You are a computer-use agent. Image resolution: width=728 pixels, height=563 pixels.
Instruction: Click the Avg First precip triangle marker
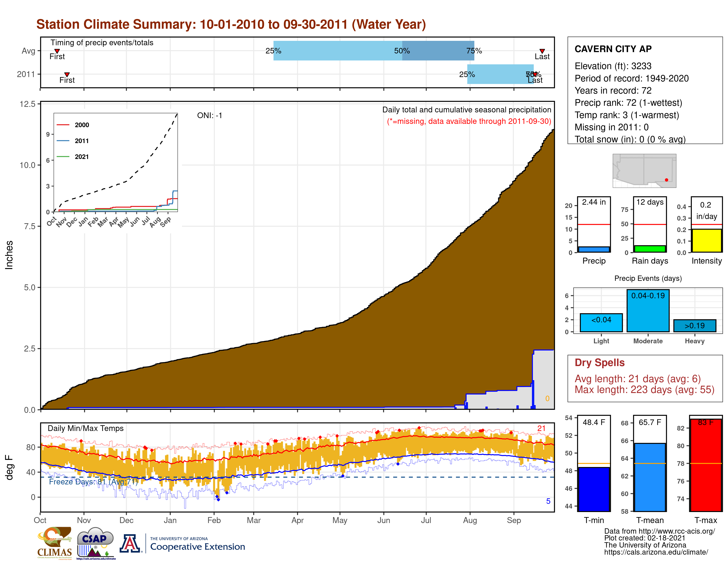(x=57, y=51)
